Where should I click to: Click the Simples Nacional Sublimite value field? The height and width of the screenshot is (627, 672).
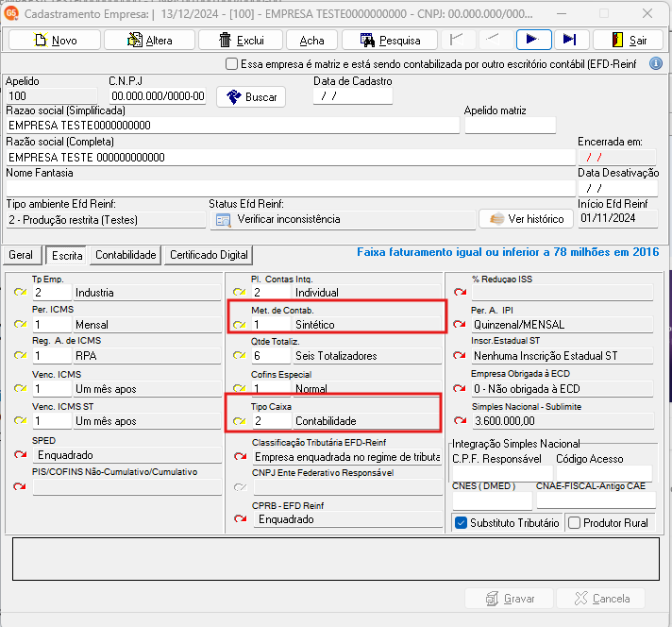click(x=563, y=421)
